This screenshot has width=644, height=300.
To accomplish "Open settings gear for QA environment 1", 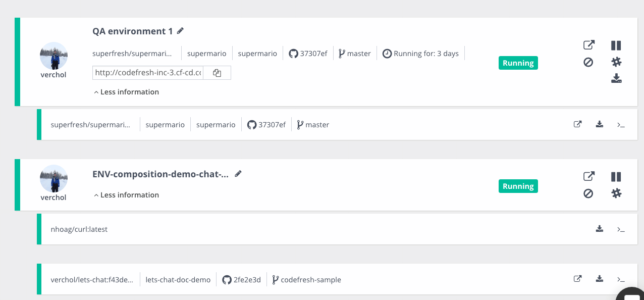I will coord(616,62).
